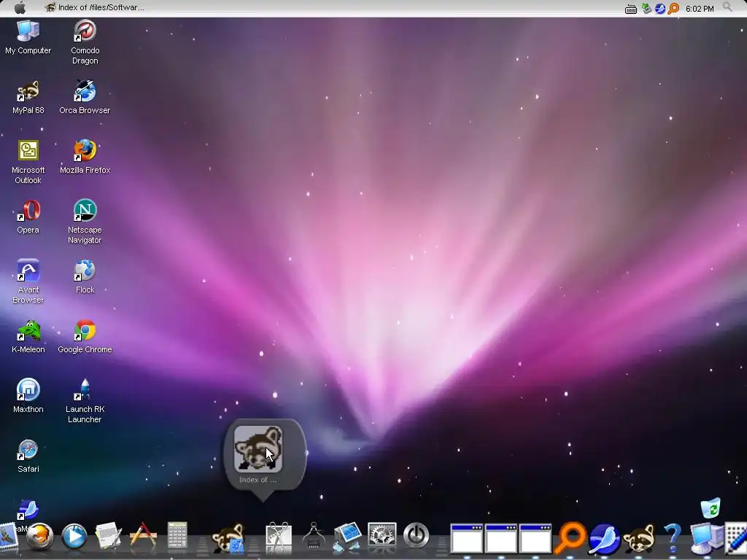Open the Safari desktop shortcut
The height and width of the screenshot is (560, 747).
click(28, 456)
